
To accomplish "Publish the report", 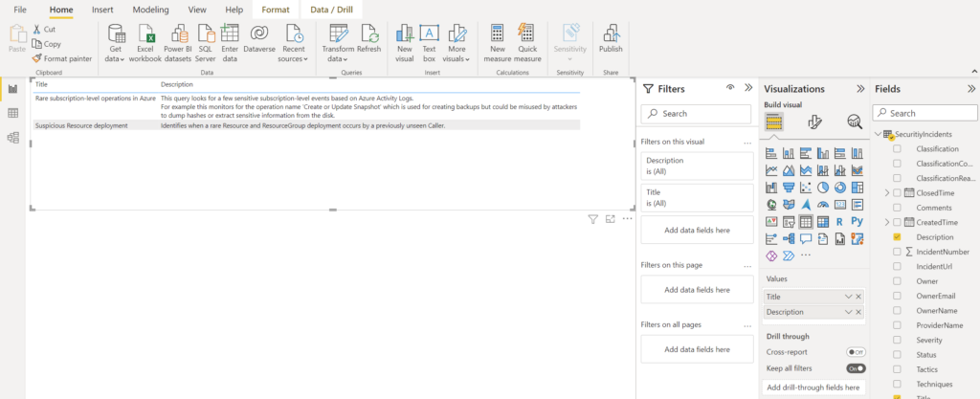I will (611, 38).
